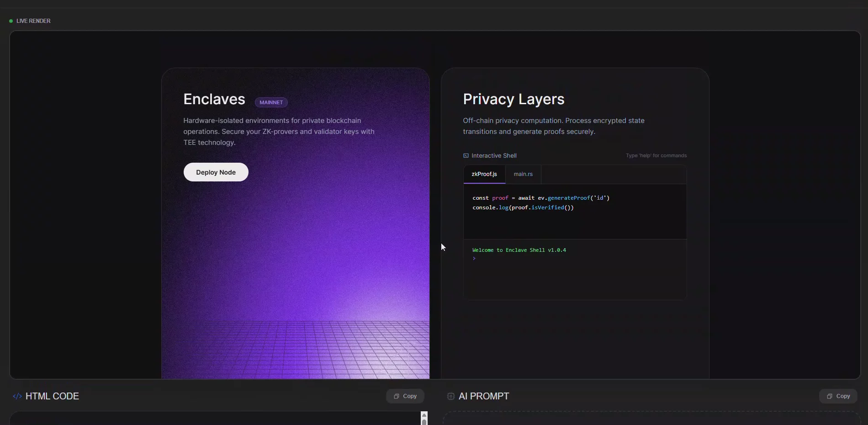The height and width of the screenshot is (425, 868).
Task: Click the Enclaves description paragraph
Action: click(279, 132)
